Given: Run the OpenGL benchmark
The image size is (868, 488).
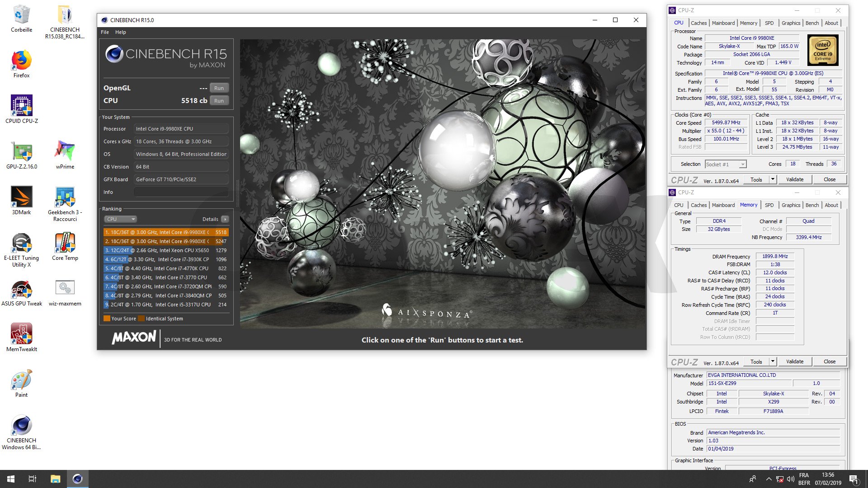Looking at the screenshot, I should point(219,88).
